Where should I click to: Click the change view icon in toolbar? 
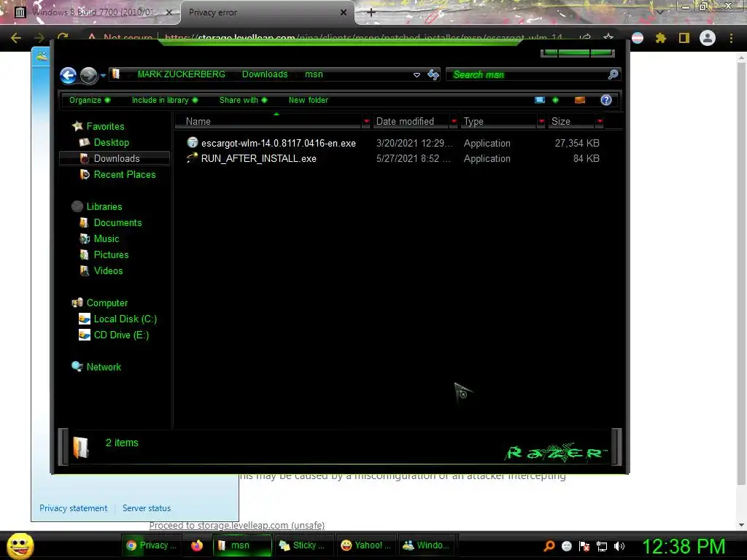coord(540,100)
